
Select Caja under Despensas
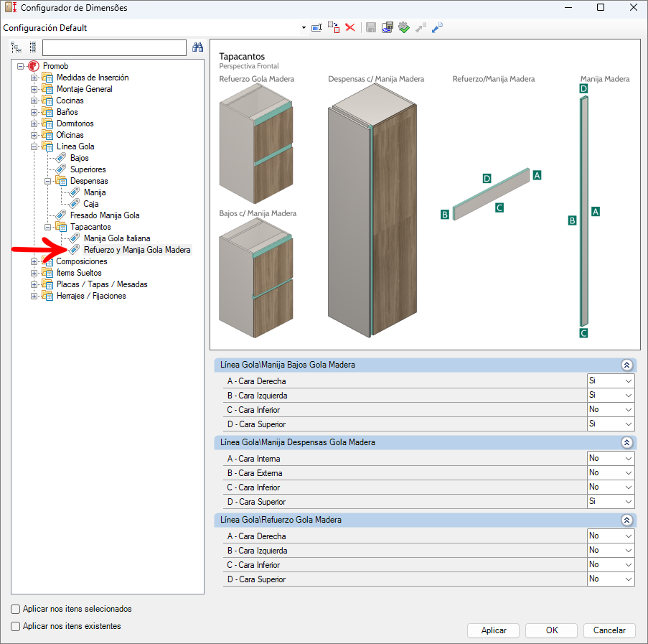91,204
